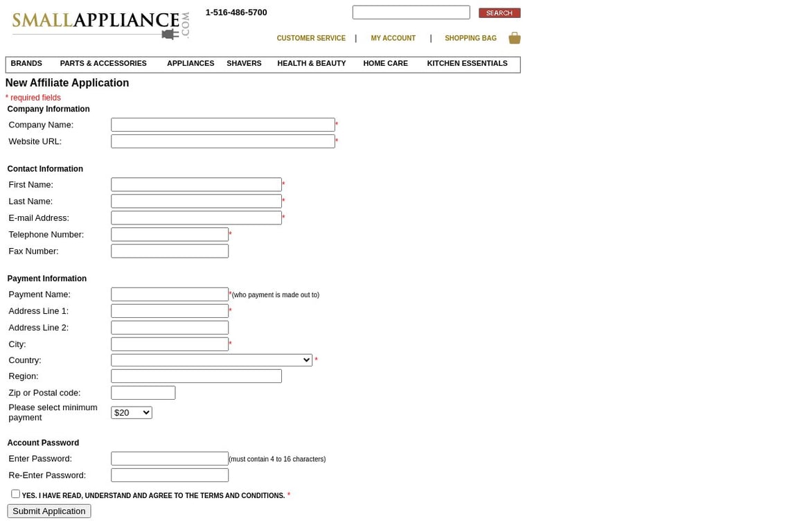The image size is (798, 532).
Task: Click the Enter Password field
Action: pyautogui.click(x=170, y=459)
